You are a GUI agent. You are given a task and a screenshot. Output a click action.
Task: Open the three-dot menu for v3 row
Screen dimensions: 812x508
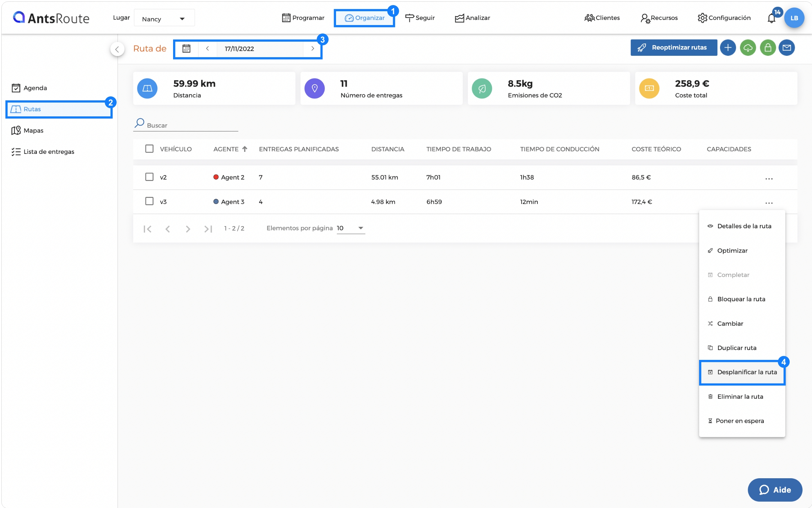[769, 203]
